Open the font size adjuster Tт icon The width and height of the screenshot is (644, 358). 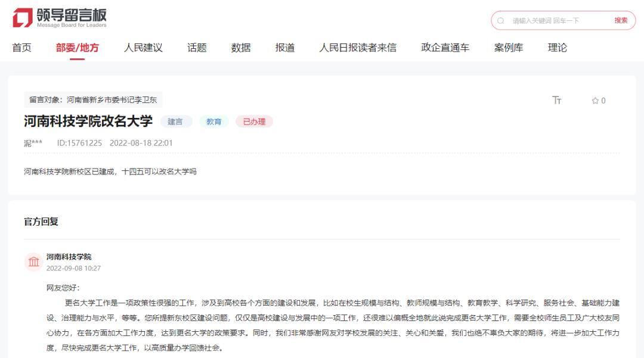(x=556, y=100)
